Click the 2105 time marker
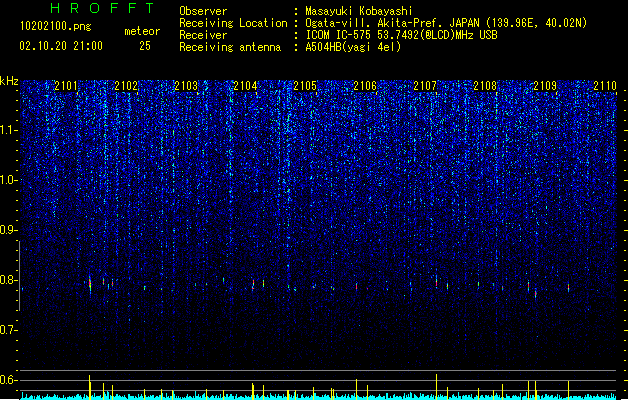629x400 pixels. (x=305, y=86)
